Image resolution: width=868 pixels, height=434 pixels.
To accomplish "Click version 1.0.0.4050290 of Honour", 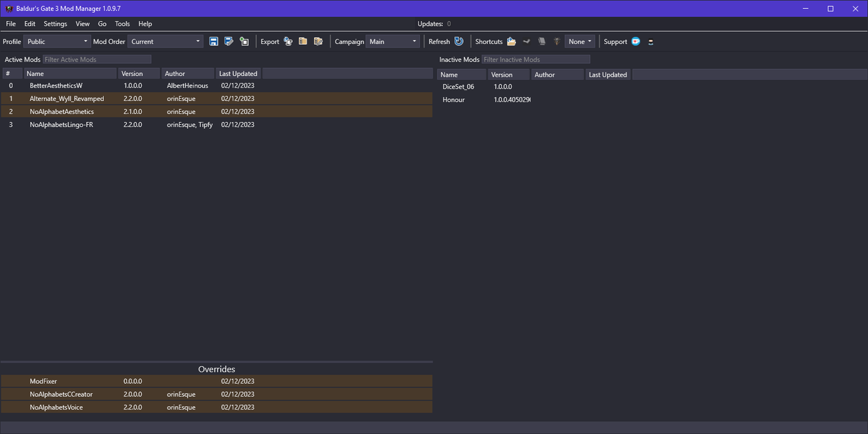I will click(x=512, y=100).
